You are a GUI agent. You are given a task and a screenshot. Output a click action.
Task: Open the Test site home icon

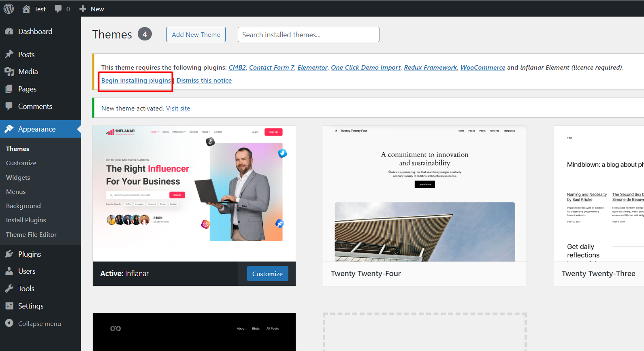pos(26,9)
